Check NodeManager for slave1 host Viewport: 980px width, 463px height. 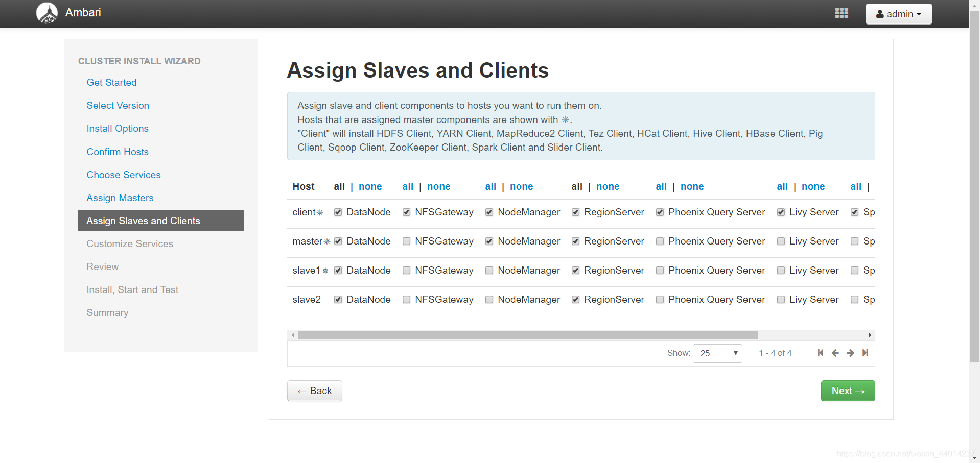pyautogui.click(x=489, y=271)
